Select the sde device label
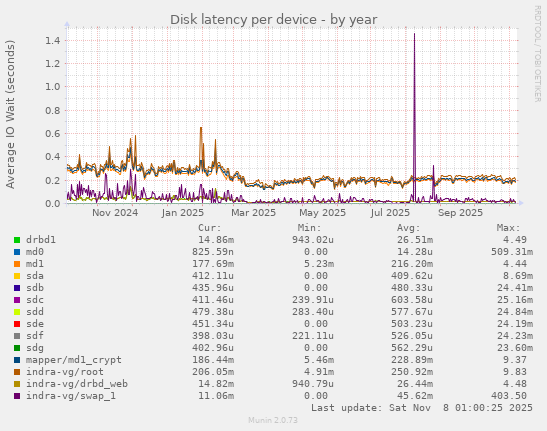The width and height of the screenshot is (547, 431). pos(35,324)
